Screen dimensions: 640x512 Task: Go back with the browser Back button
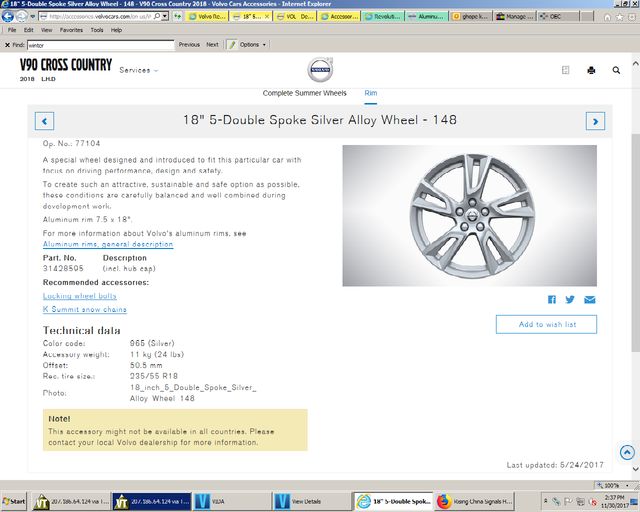click(x=8, y=16)
